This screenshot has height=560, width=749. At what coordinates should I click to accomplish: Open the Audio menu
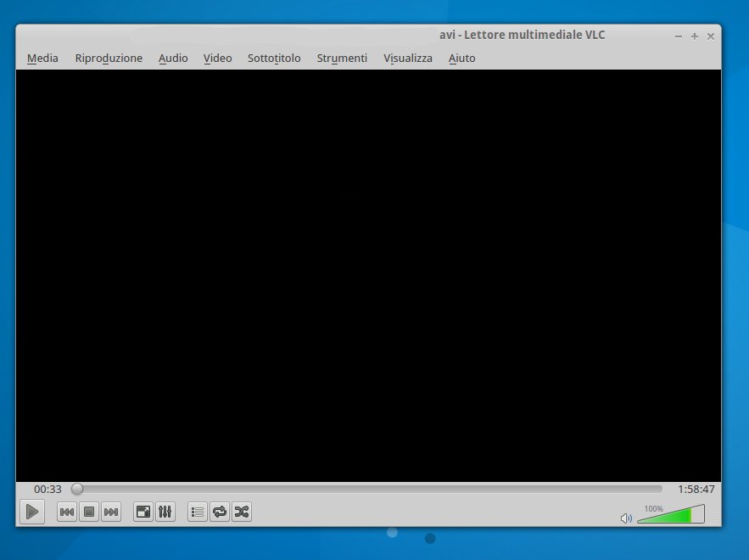coord(173,58)
